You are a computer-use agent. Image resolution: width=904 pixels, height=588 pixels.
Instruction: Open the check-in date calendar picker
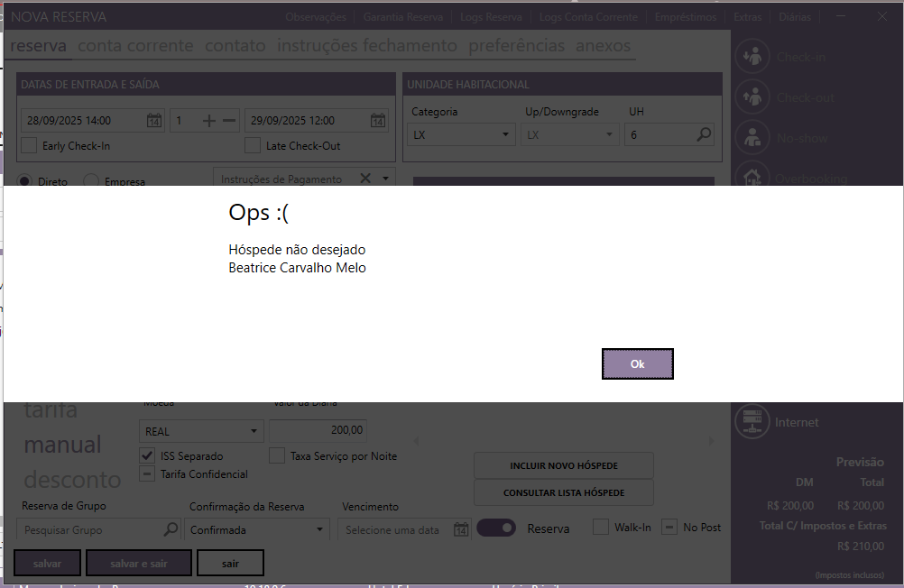[x=154, y=121]
